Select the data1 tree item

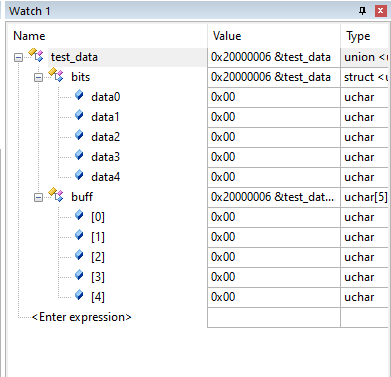click(x=105, y=117)
